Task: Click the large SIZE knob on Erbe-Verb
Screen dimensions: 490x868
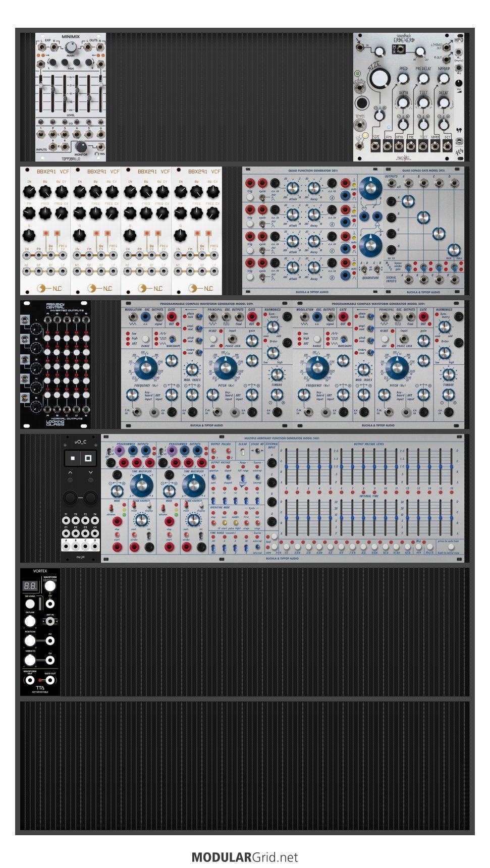Action: tap(379, 79)
